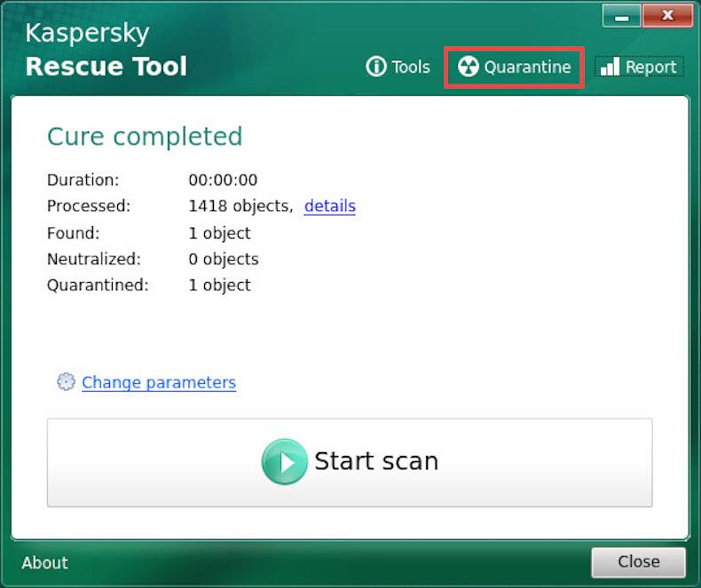Select the 1418 objects processed value

click(240, 207)
